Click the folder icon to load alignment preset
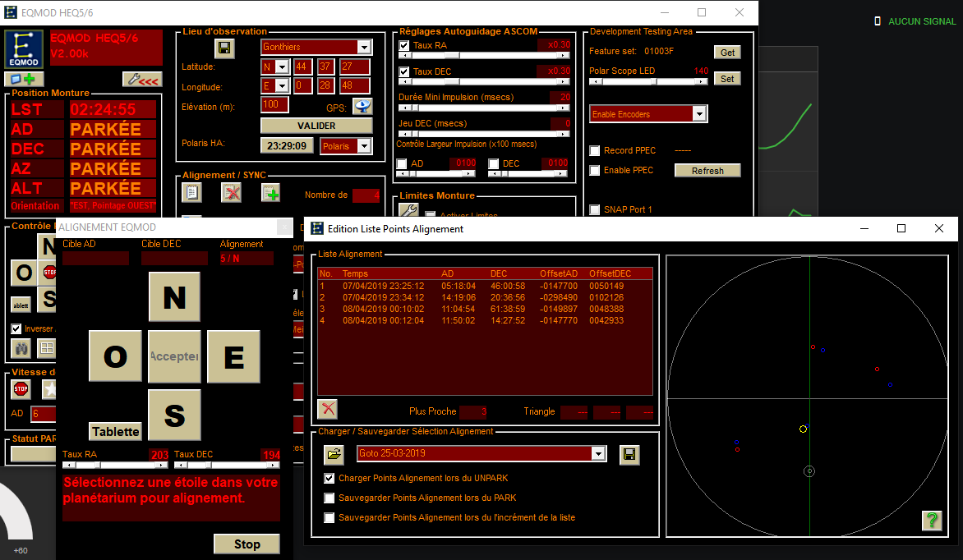The height and width of the screenshot is (560, 963). [334, 454]
